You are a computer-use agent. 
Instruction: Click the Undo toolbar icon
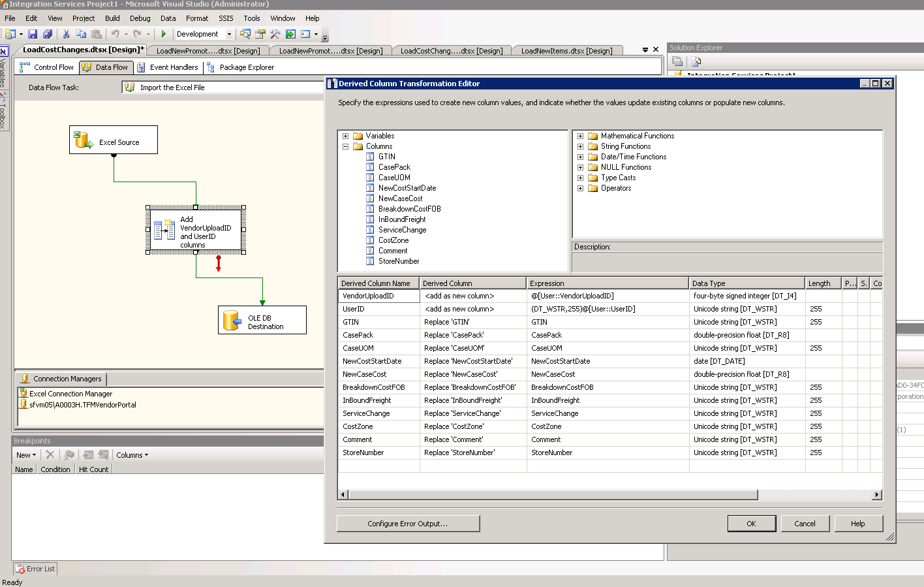tap(116, 33)
